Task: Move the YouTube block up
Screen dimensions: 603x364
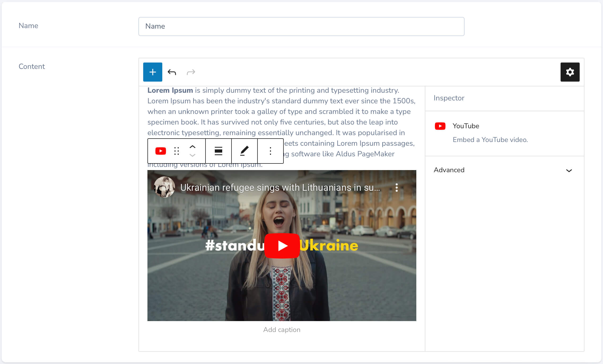Action: pyautogui.click(x=193, y=147)
